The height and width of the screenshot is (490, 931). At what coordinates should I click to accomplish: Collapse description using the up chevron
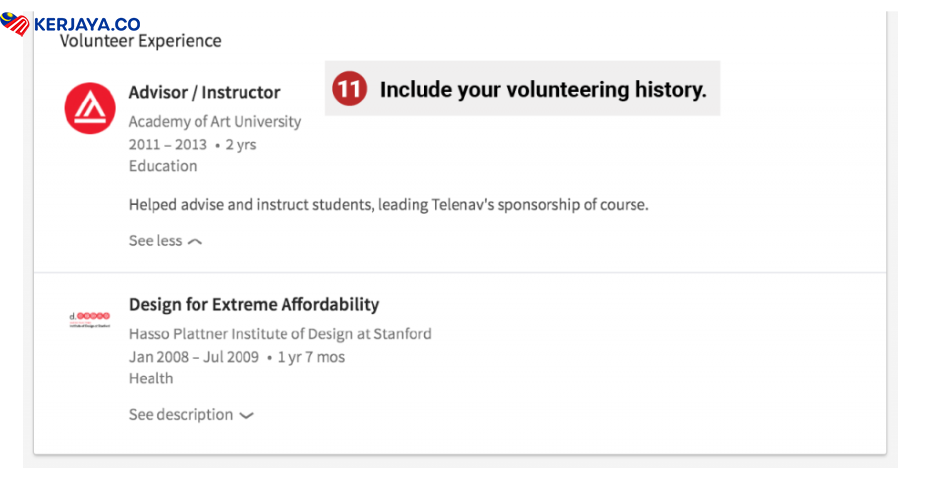pyautogui.click(x=195, y=241)
